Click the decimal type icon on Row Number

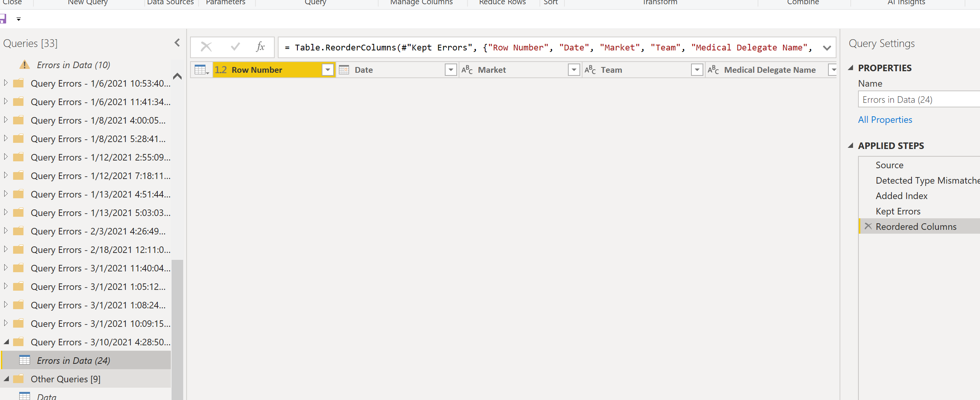pyautogui.click(x=221, y=70)
